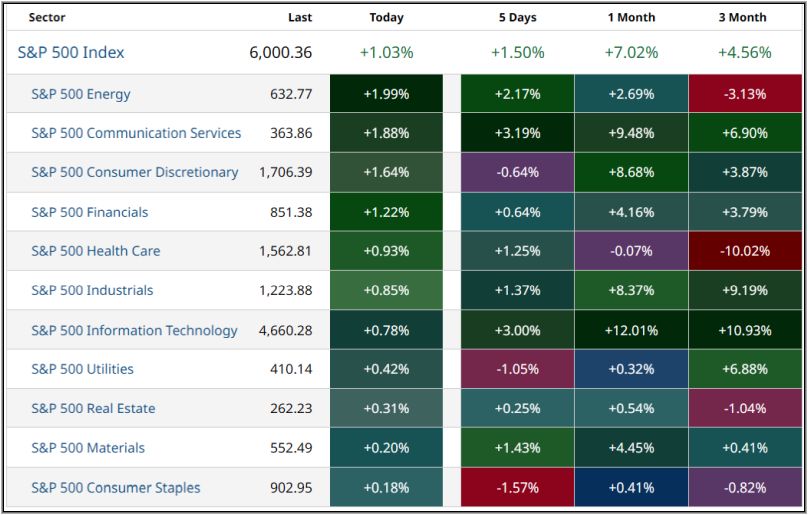Viewport: 808px width, 515px height.
Task: Open S&P 500 Information Technology link
Action: coord(134,330)
